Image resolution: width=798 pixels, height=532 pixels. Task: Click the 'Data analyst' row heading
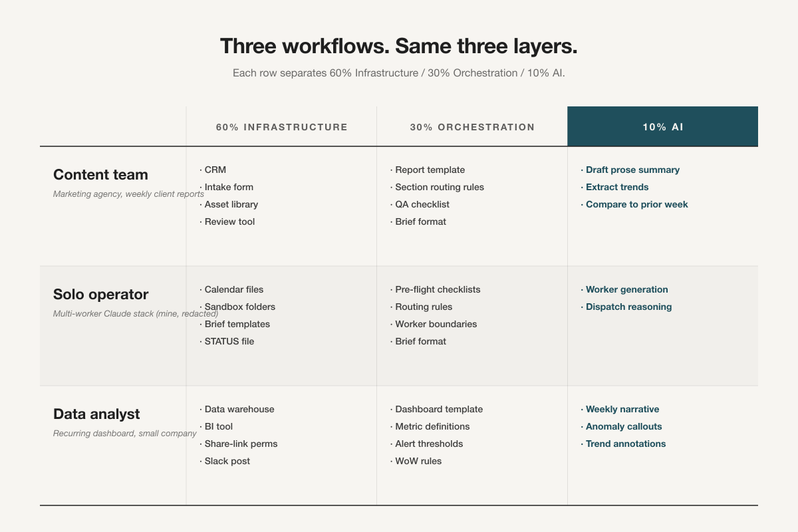[96, 414]
